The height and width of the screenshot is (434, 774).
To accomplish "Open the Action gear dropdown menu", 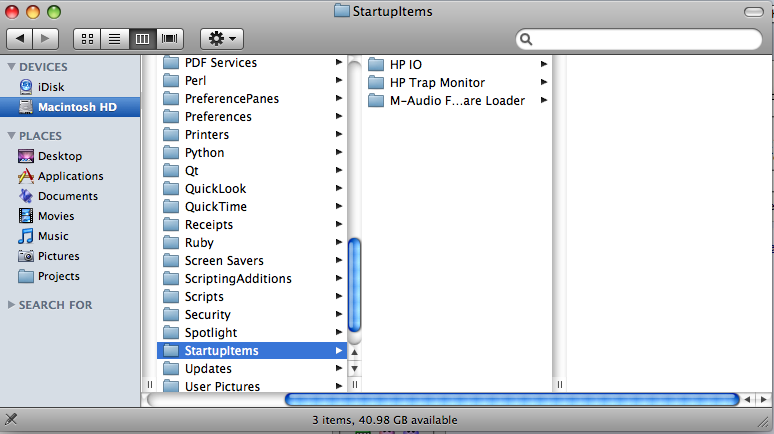I will coord(222,39).
